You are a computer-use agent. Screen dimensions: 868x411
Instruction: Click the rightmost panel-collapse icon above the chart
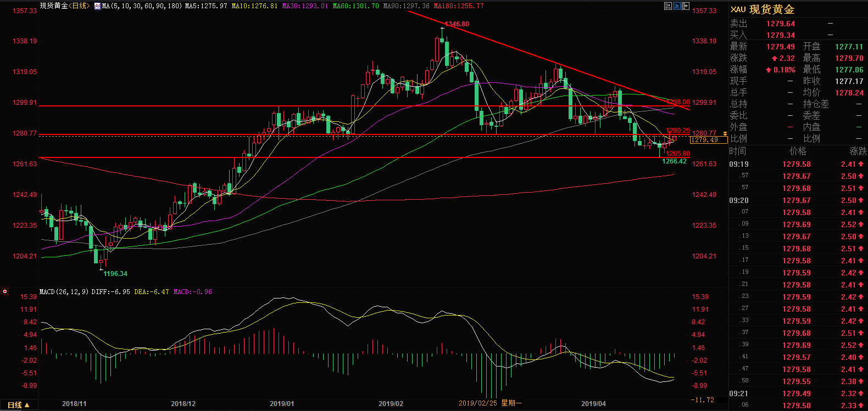686,6
